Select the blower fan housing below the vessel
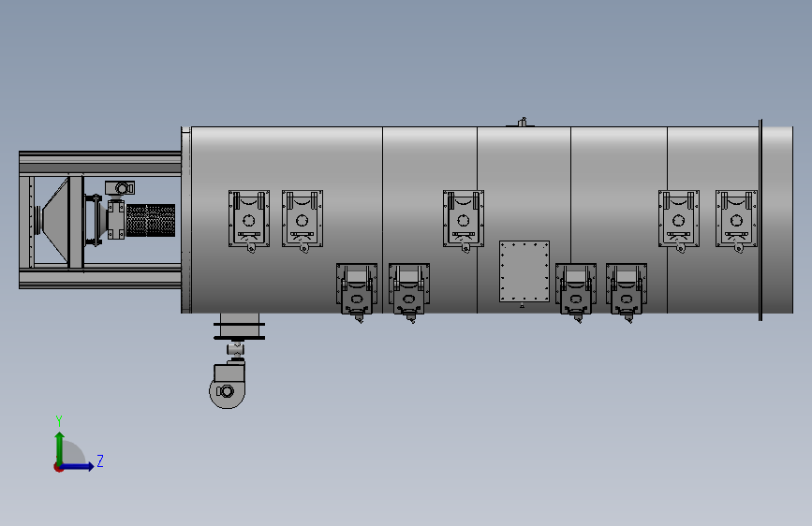Image resolution: width=812 pixels, height=526 pixels. (x=228, y=387)
